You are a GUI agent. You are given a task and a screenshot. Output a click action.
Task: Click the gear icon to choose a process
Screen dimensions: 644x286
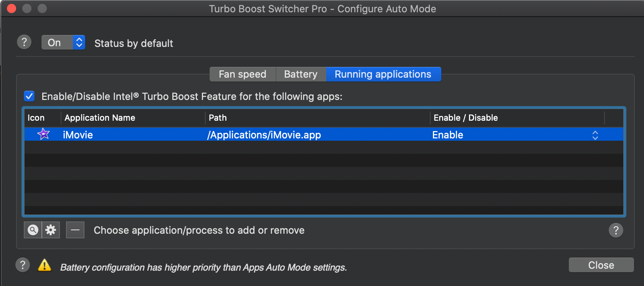click(x=51, y=230)
